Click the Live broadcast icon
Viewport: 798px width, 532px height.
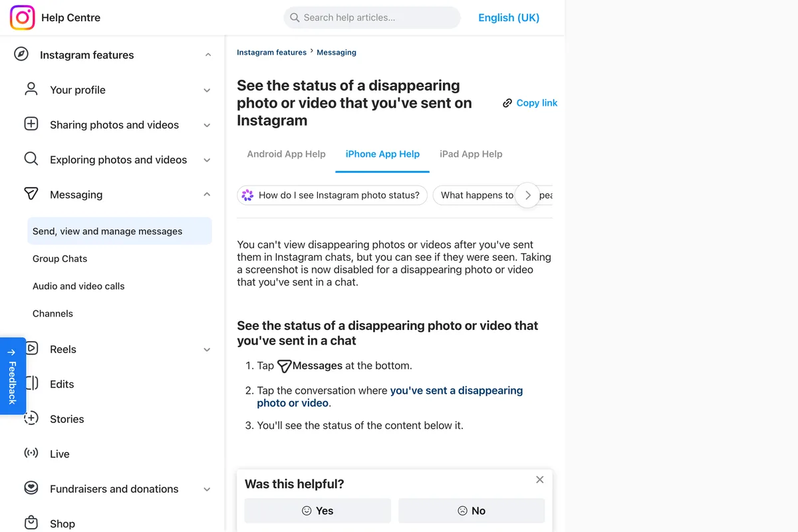31,454
